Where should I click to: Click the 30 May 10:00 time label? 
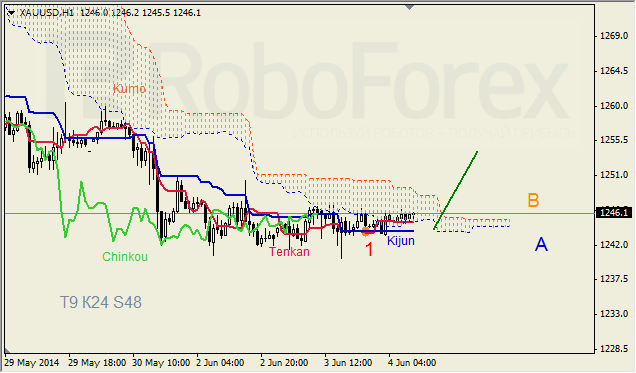(161, 362)
